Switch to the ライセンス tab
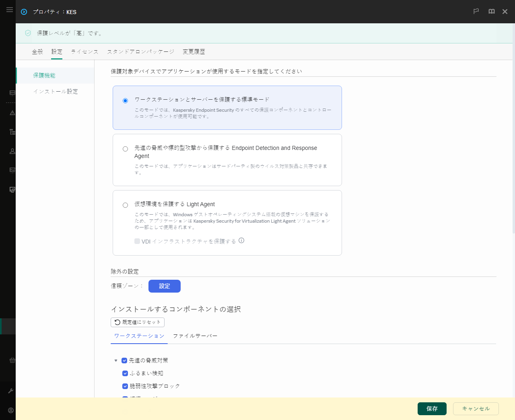This screenshot has height=420, width=515. 84,51
